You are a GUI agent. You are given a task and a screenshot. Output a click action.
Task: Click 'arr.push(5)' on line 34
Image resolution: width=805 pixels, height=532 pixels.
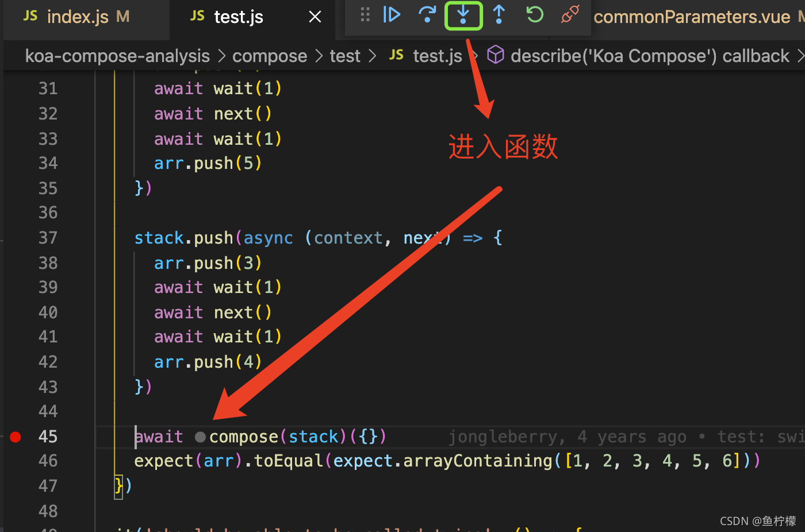coord(208,163)
